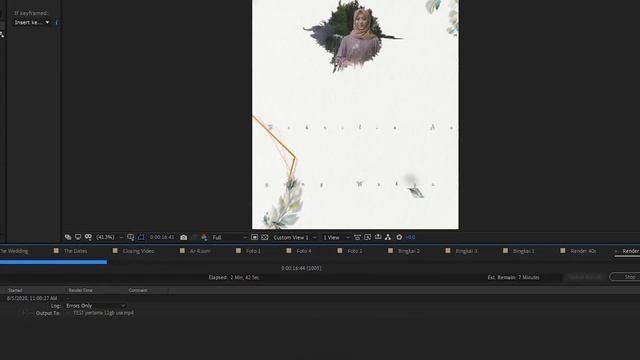Screen dimensions: 640x360
Task: Switch to the Bingkai 1 tab
Action: click(x=524, y=251)
